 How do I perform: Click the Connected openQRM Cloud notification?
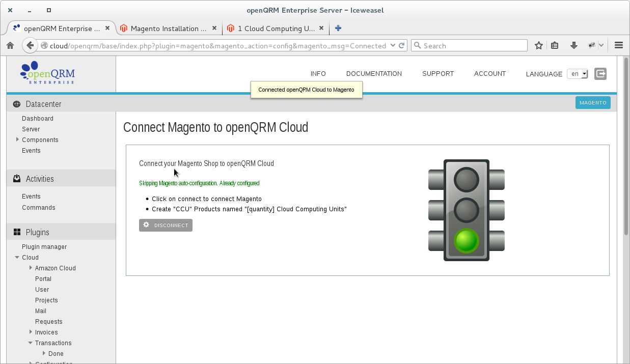point(306,90)
